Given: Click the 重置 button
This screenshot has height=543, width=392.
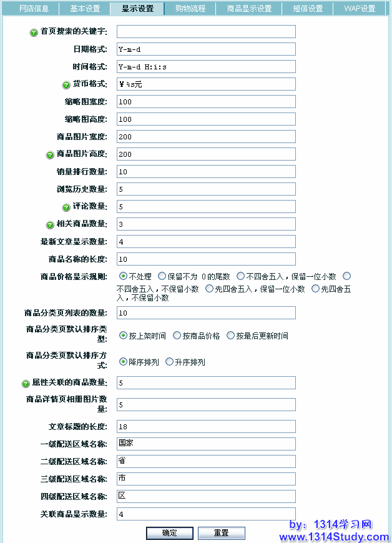Looking at the screenshot, I should (x=221, y=533).
